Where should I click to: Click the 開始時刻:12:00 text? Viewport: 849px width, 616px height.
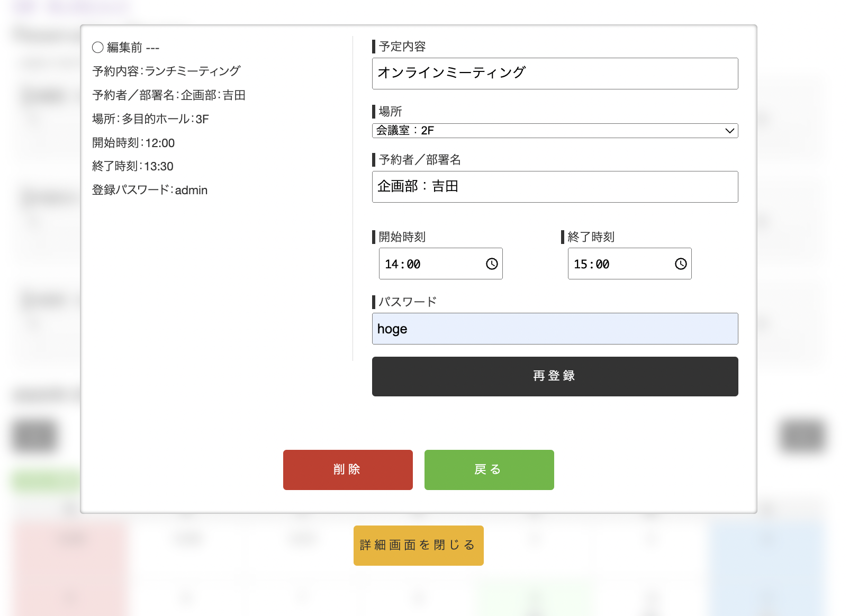point(133,143)
